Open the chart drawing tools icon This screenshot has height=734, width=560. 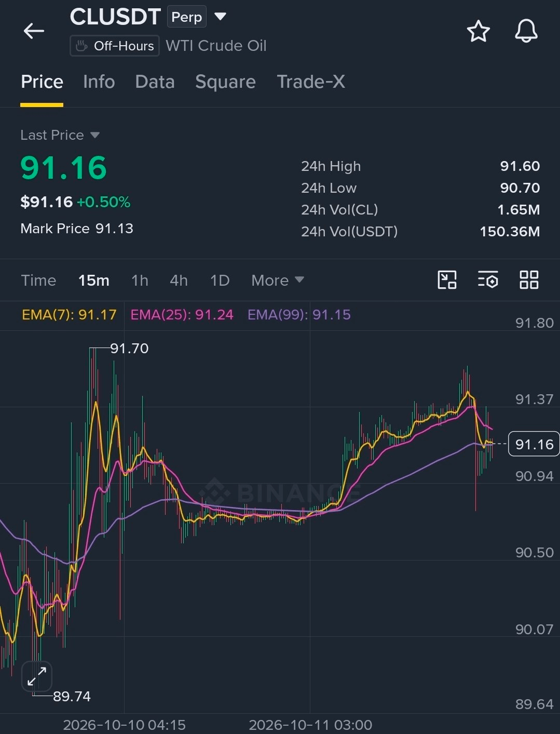click(x=447, y=280)
